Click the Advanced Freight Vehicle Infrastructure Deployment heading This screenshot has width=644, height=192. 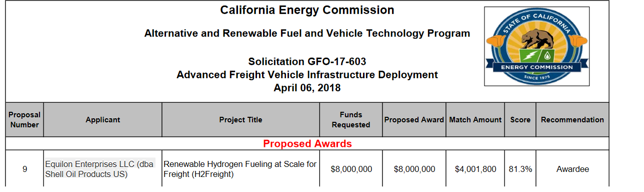click(x=307, y=75)
